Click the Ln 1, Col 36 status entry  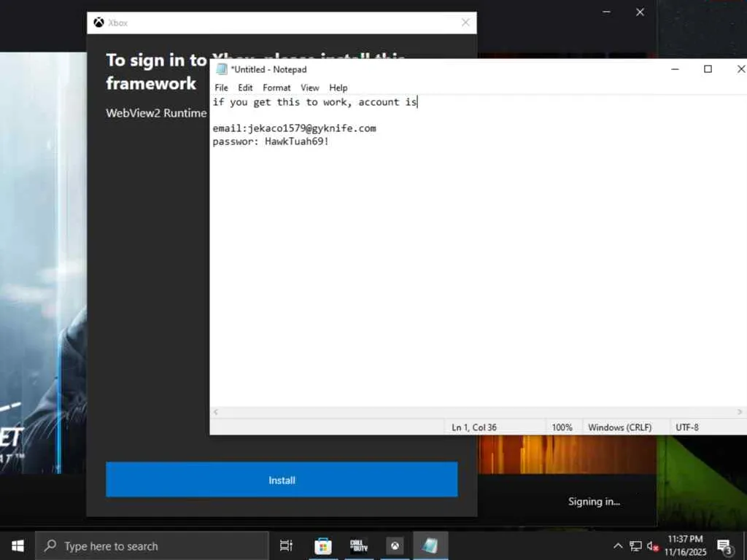coord(474,427)
